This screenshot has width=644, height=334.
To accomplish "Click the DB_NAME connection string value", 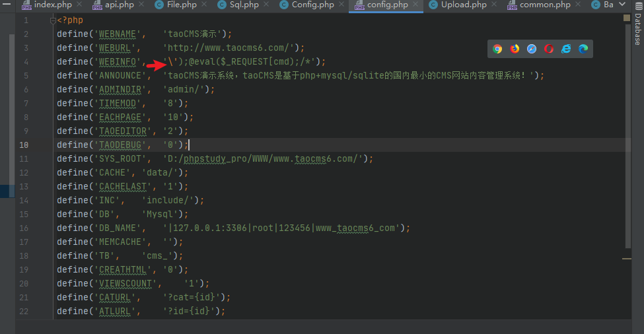I will [x=281, y=228].
